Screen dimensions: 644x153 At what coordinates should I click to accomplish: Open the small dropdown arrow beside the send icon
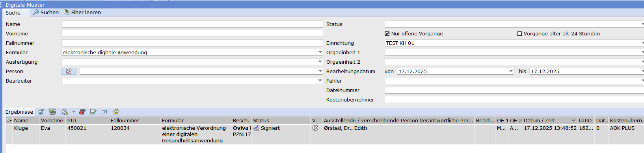[x=73, y=112]
